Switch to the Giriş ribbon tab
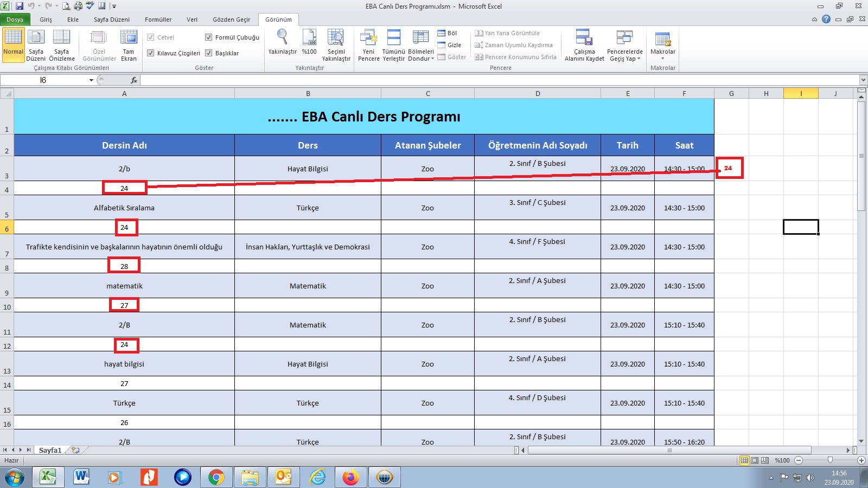 (x=46, y=20)
